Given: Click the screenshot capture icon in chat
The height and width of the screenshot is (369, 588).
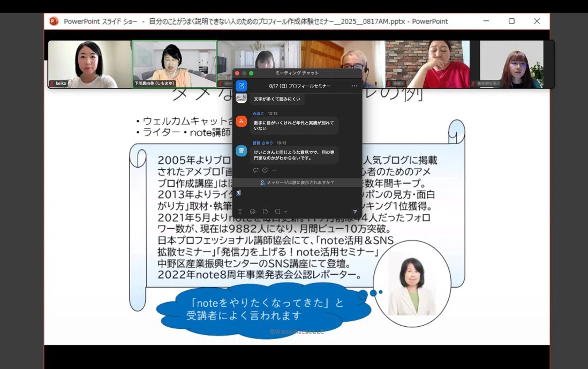Looking at the screenshot, I should point(277,212).
